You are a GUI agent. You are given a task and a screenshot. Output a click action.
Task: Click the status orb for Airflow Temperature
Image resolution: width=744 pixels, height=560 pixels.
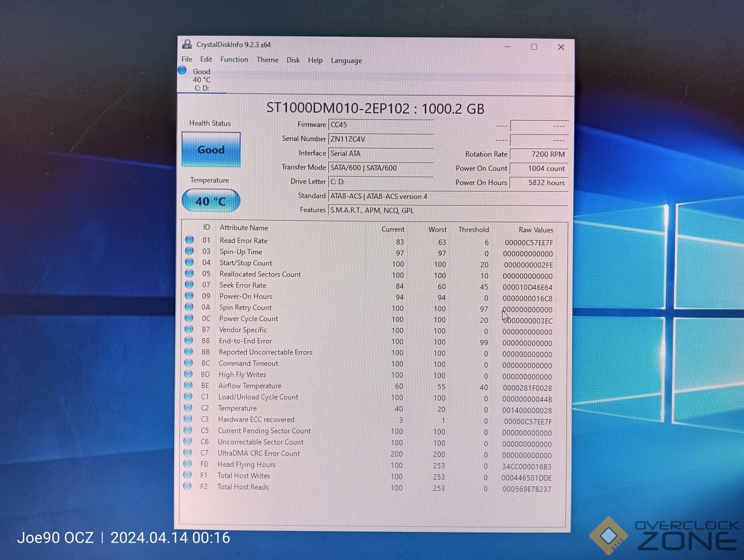pyautogui.click(x=189, y=385)
